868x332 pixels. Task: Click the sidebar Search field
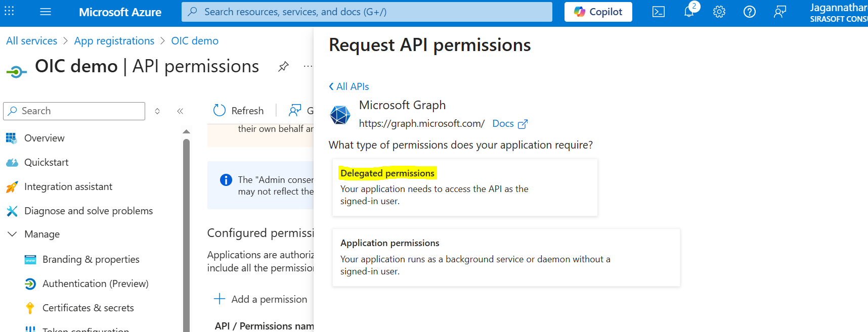coord(74,111)
